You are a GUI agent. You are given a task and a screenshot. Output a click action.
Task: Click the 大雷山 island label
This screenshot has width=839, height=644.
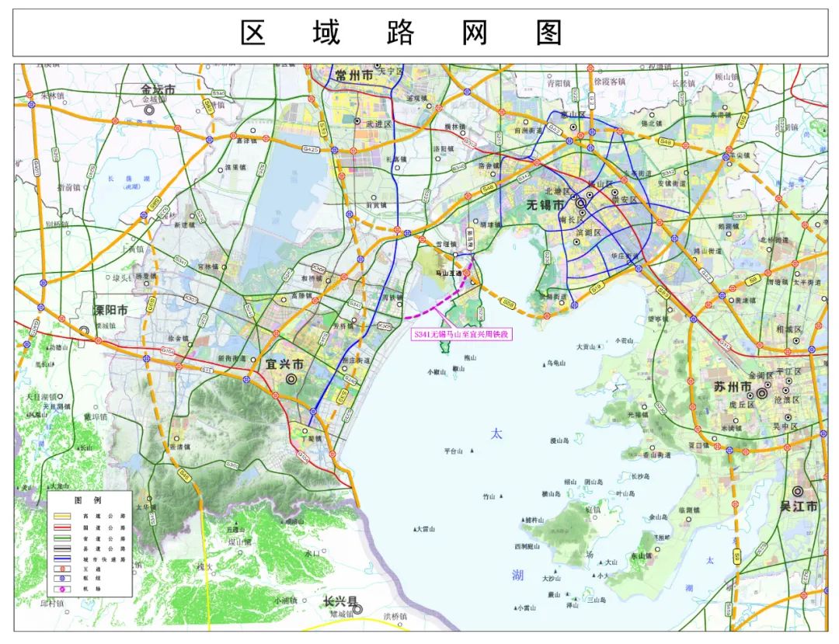click(x=426, y=529)
